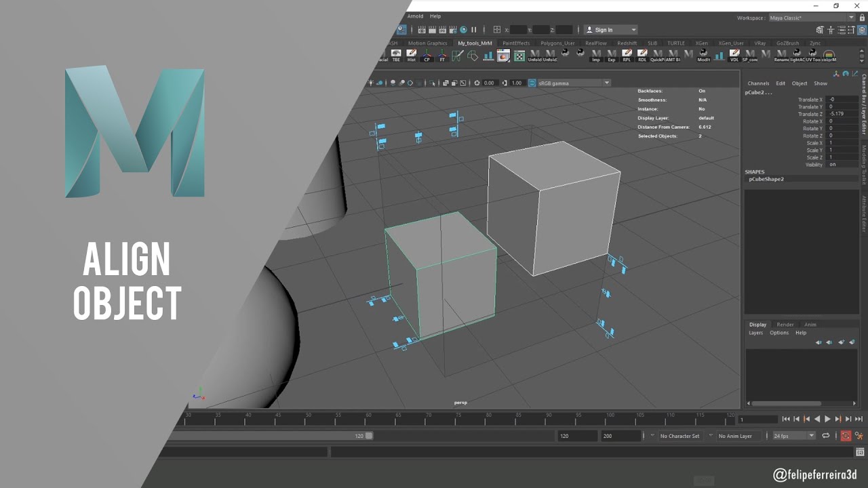Run the RDL shelf script
This screenshot has height=488, width=868.
642,55
